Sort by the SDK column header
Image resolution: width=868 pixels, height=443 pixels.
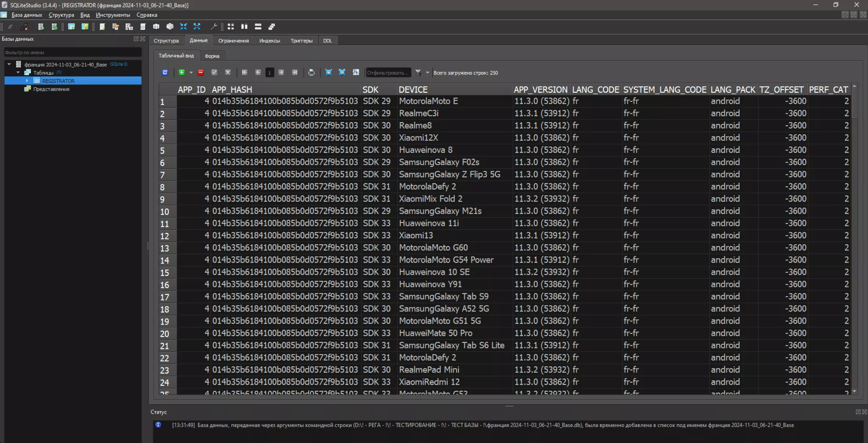pyautogui.click(x=379, y=89)
